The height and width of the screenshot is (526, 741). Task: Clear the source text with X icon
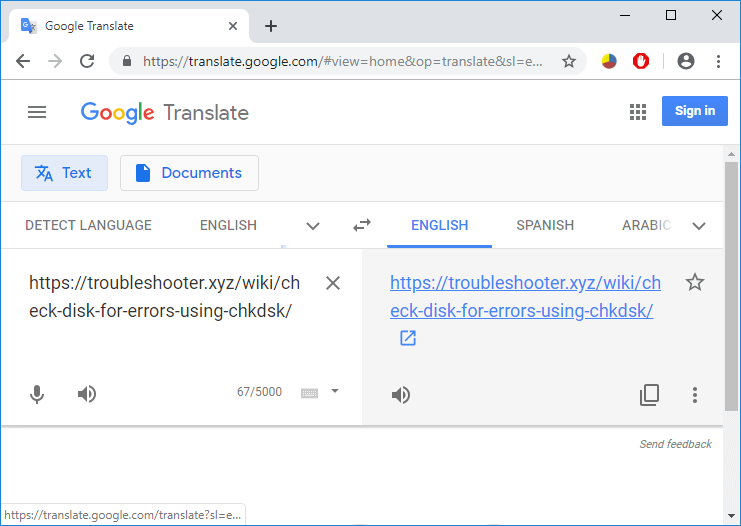[333, 283]
